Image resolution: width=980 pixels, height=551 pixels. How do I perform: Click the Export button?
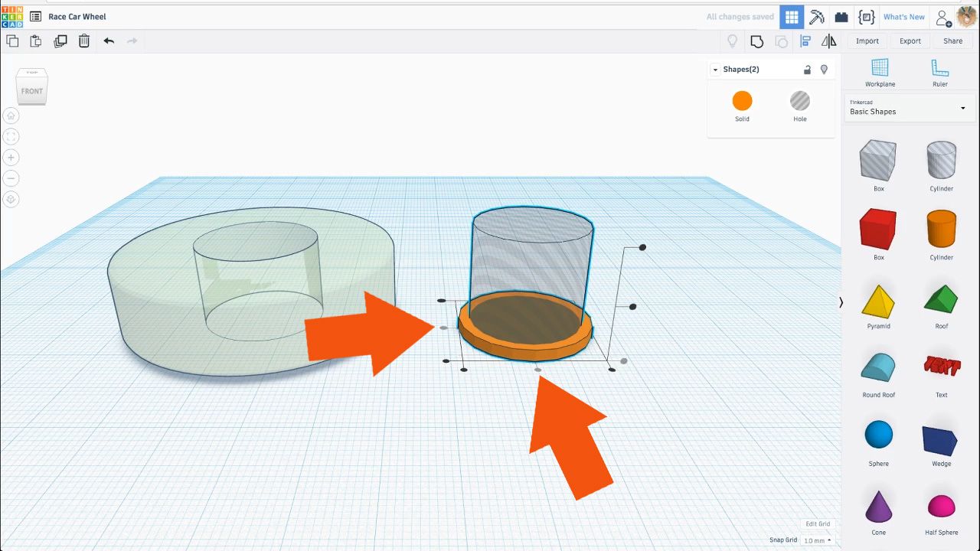[910, 41]
